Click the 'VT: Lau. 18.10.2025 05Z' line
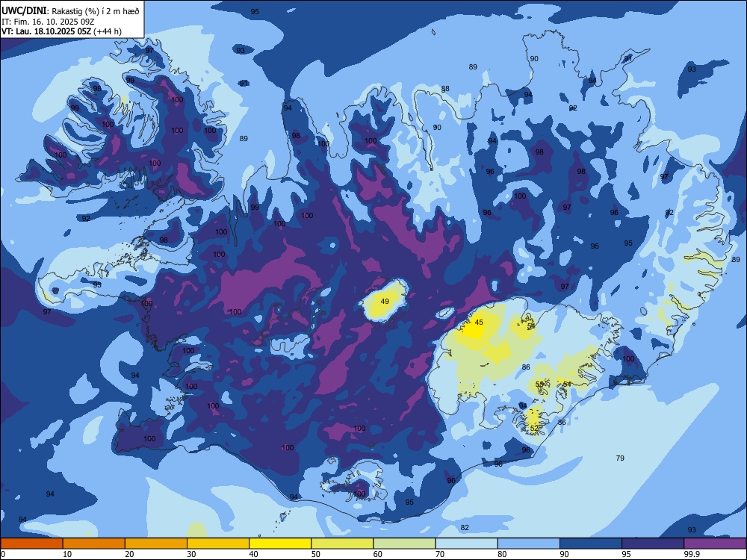Image resolution: width=747 pixels, height=560 pixels. click(x=47, y=31)
